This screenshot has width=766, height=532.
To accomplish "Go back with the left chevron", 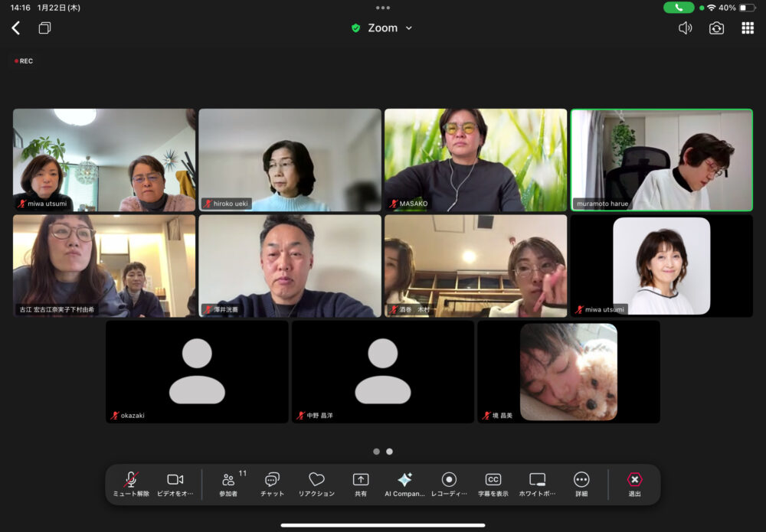I will [15, 28].
